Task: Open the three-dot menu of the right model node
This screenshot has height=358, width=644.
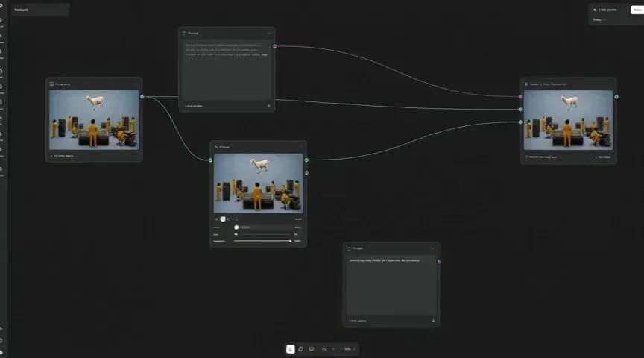Action: (x=610, y=84)
